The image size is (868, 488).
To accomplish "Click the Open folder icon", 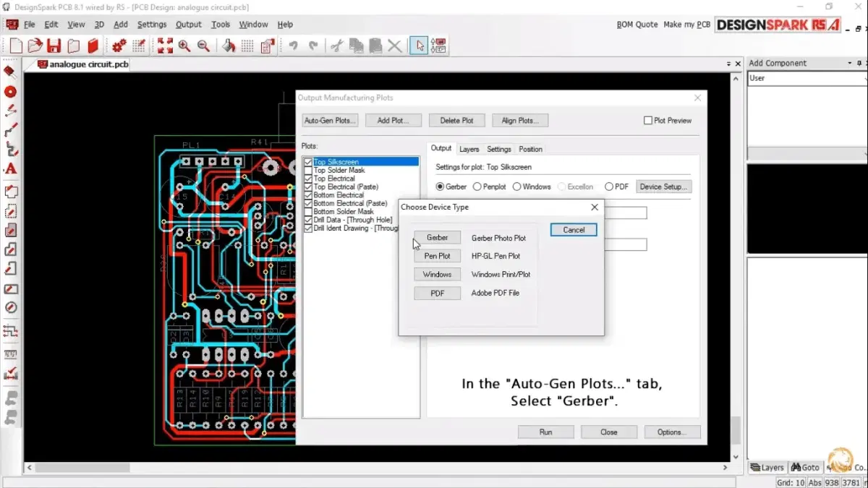I will tap(35, 46).
